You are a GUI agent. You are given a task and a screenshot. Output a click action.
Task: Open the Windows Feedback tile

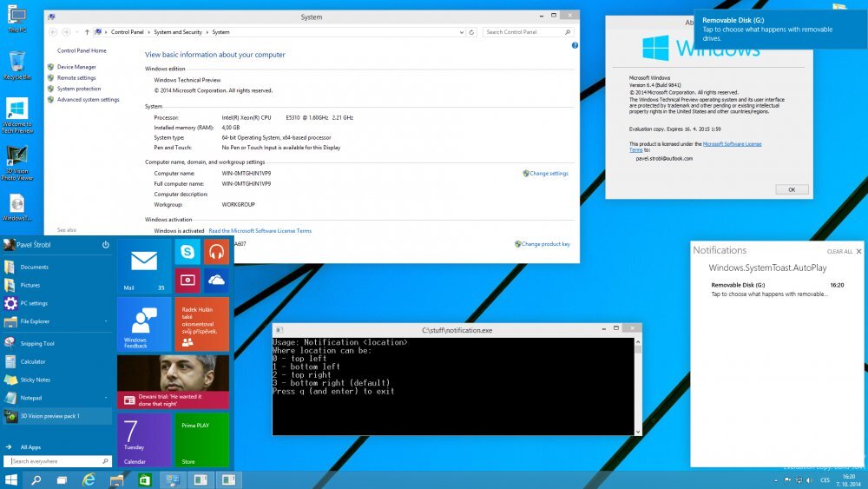144,324
